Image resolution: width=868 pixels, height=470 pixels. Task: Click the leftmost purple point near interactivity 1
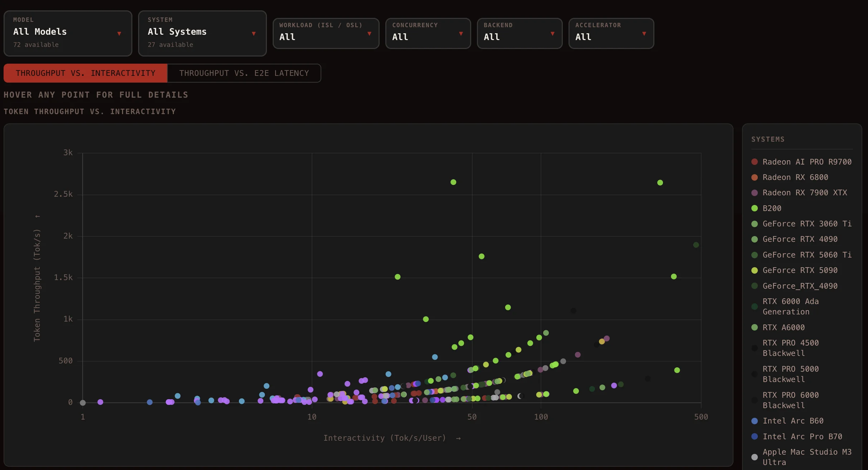tap(101, 402)
